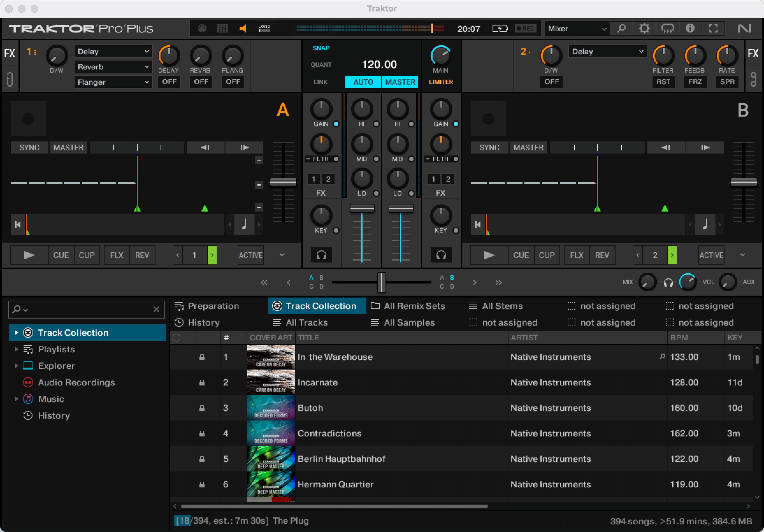
Task: Enable Deck B MASTER
Action: pyautogui.click(x=529, y=147)
